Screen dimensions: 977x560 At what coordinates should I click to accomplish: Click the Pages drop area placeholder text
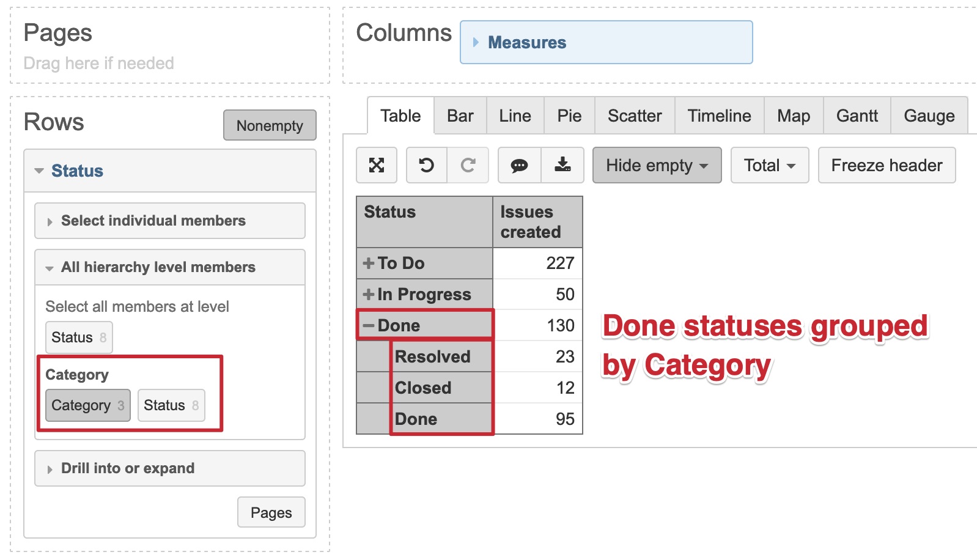(x=99, y=63)
